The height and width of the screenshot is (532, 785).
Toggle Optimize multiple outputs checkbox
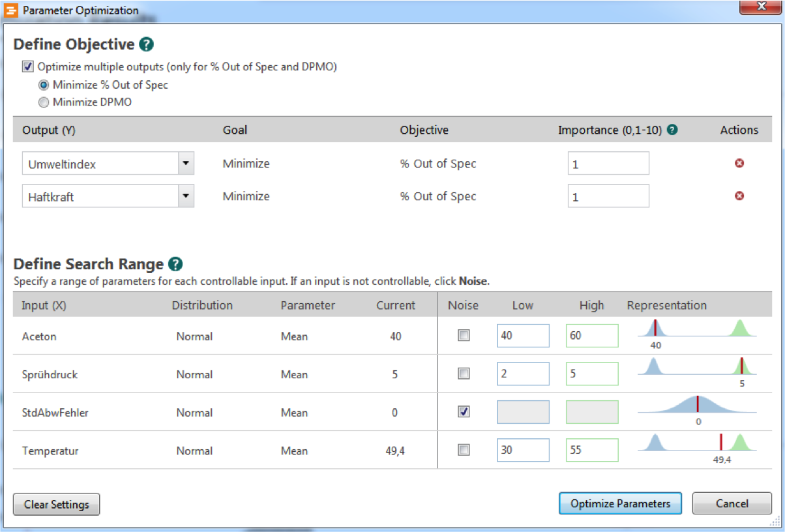(x=28, y=66)
